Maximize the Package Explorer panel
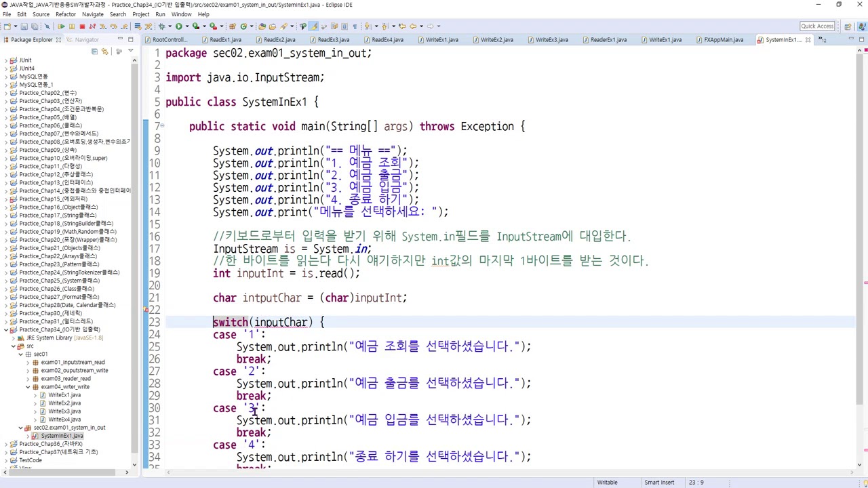The width and height of the screenshot is (868, 488). pyautogui.click(x=130, y=39)
